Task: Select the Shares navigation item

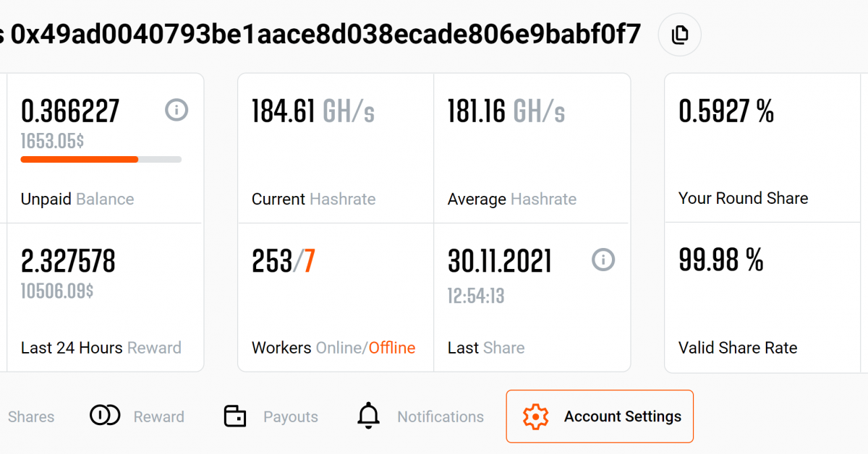Action: [31, 416]
